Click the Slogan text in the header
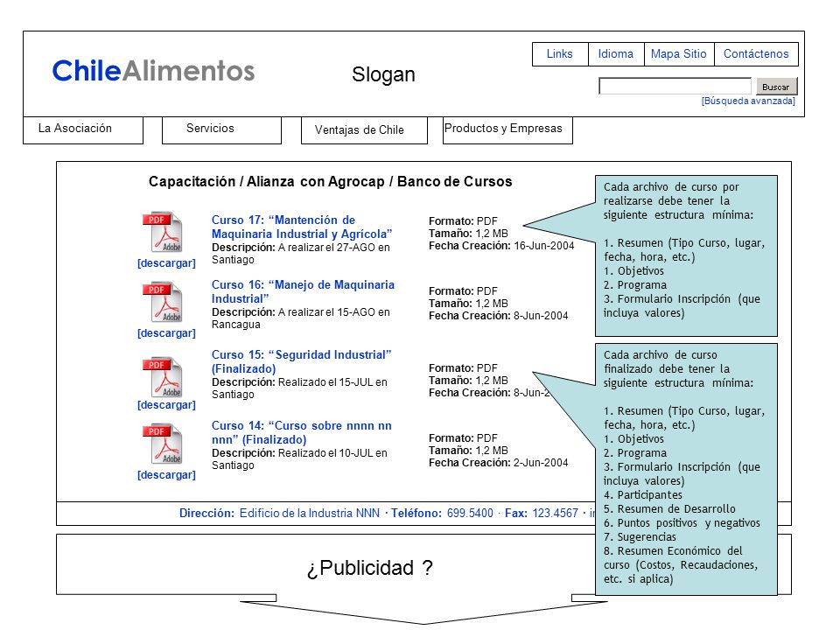The height and width of the screenshot is (630, 840). [x=383, y=74]
